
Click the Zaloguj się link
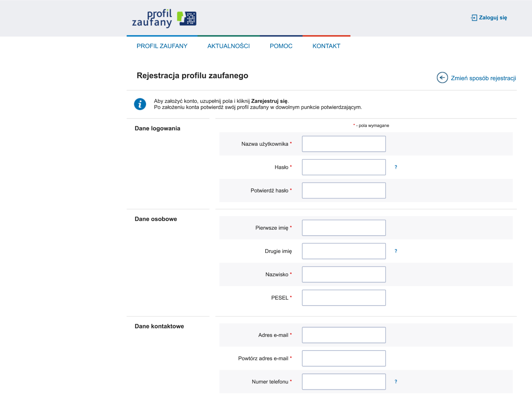pos(493,18)
